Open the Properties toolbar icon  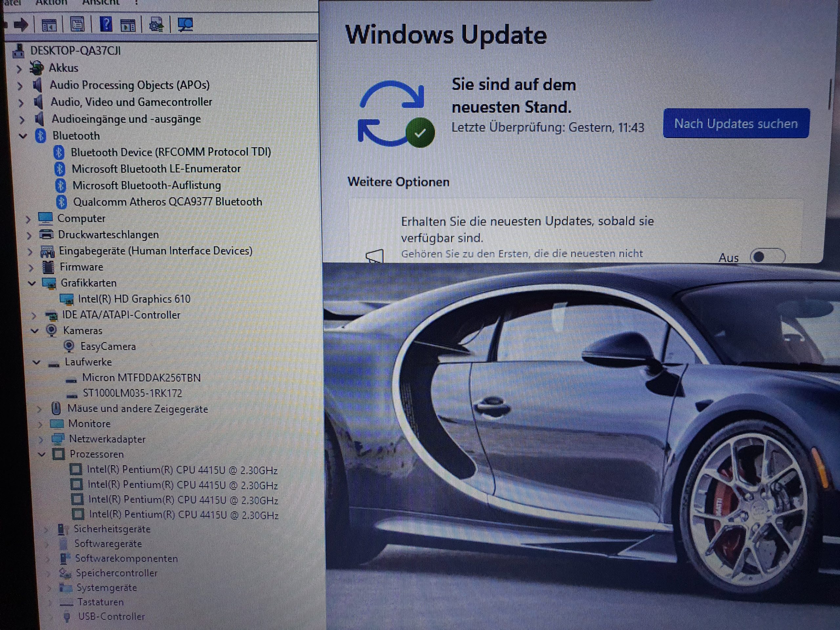(x=77, y=25)
